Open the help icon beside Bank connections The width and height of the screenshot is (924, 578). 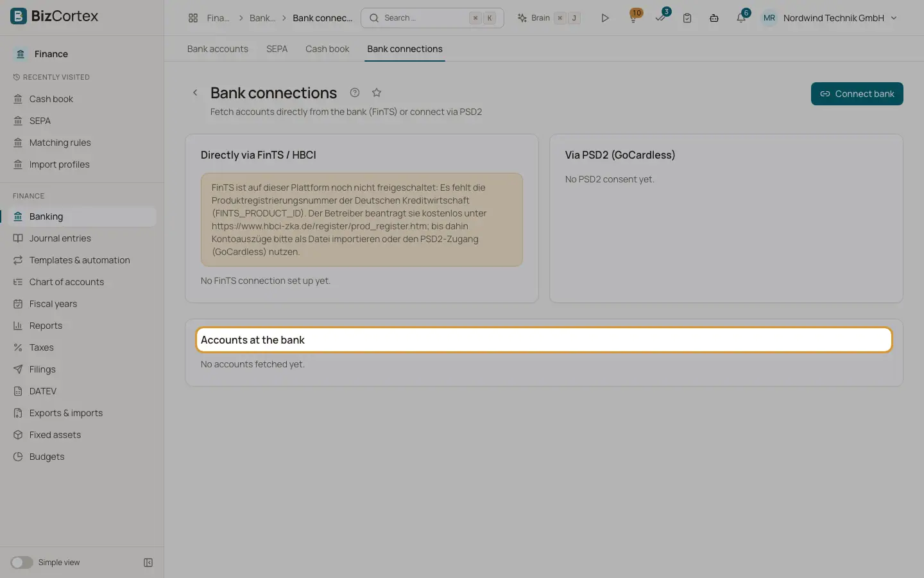355,92
